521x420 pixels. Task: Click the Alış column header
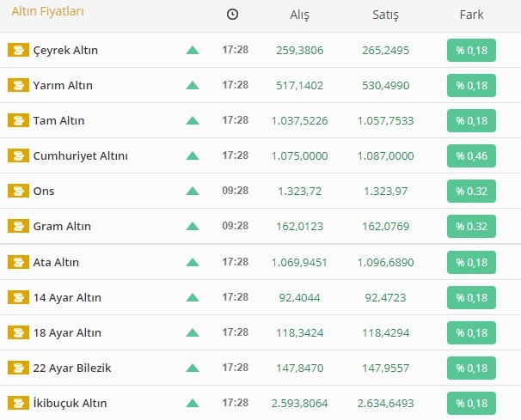[301, 15]
